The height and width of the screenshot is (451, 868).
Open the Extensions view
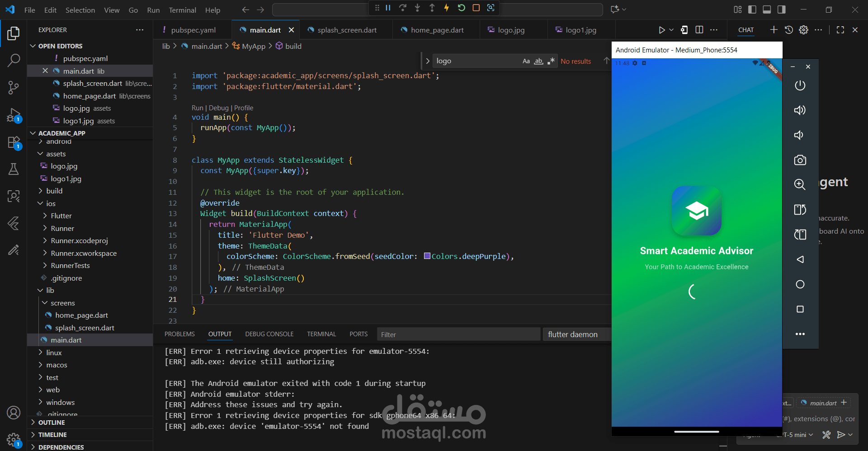pos(14,142)
